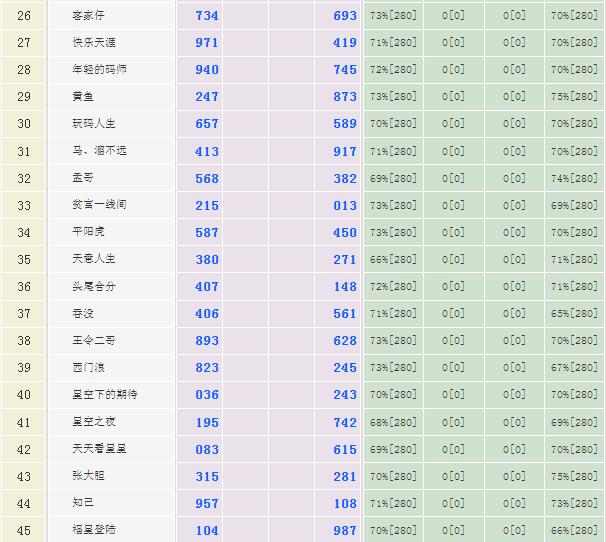This screenshot has height=542, width=606.
Task: Select 张大胆 in row 43
Action: coord(88,476)
